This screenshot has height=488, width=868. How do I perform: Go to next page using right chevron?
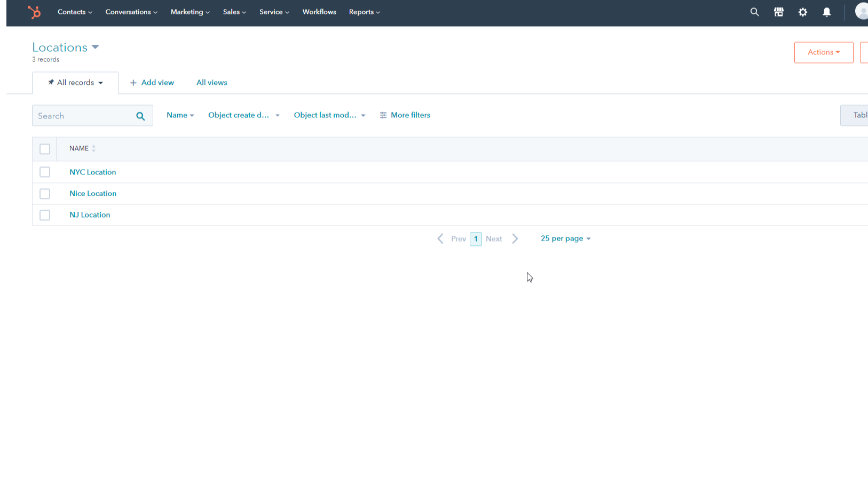[515, 239]
